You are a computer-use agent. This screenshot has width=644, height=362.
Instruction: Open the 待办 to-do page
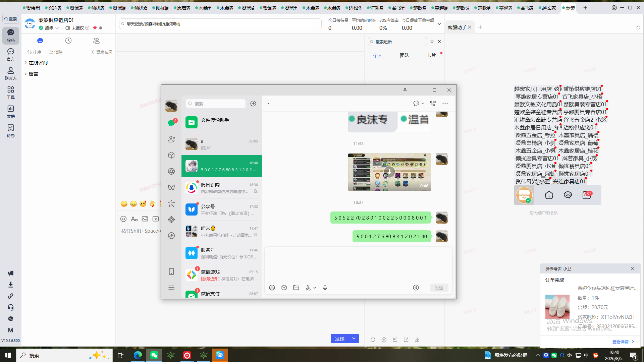tap(11, 131)
